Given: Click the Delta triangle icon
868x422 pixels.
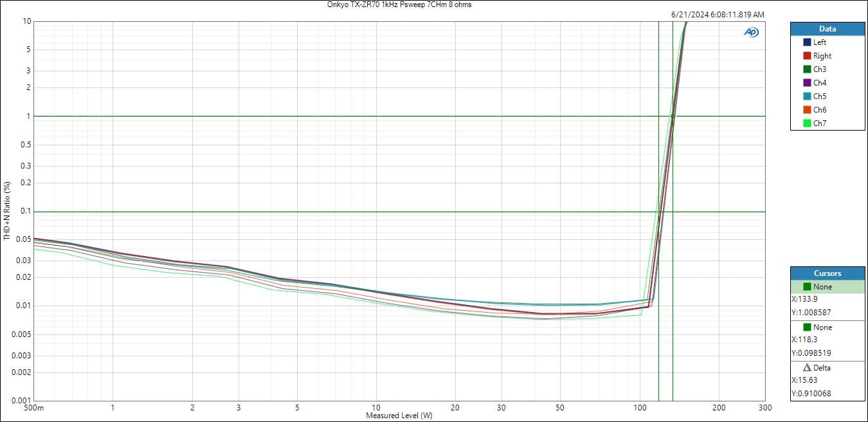Looking at the screenshot, I should pos(807,368).
